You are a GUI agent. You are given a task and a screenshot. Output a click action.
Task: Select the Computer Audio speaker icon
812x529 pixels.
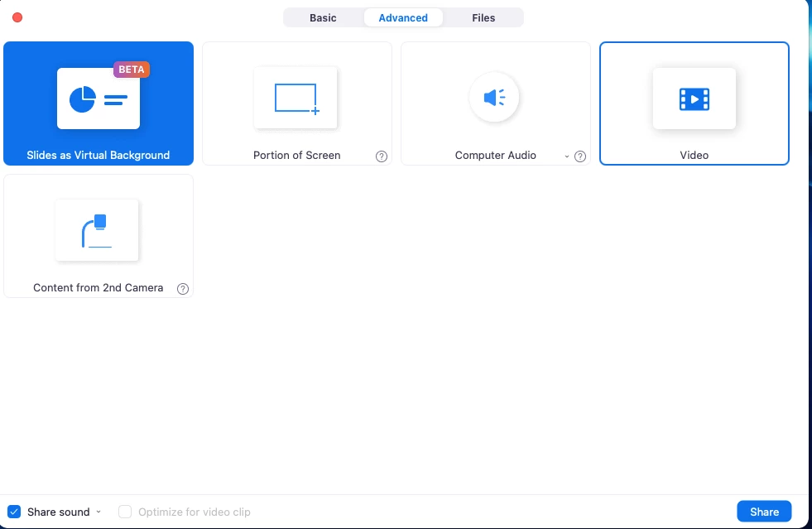coord(494,98)
